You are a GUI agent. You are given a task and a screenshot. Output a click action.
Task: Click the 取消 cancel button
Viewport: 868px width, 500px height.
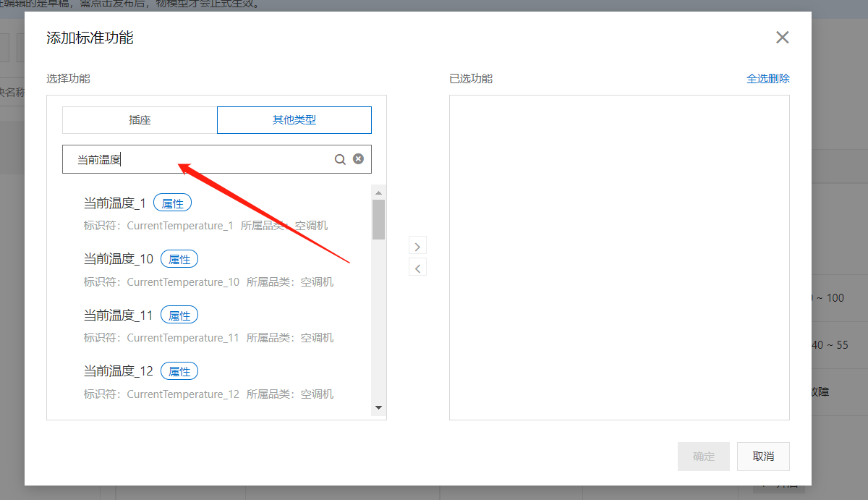click(x=763, y=456)
